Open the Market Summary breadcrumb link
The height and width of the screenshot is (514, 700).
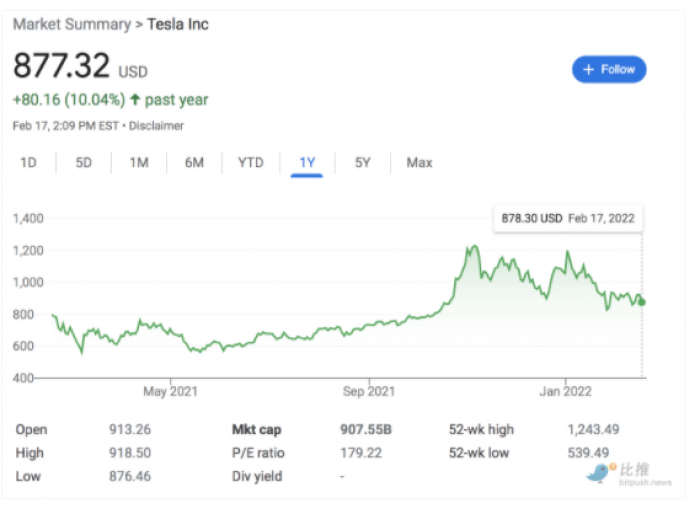(72, 24)
